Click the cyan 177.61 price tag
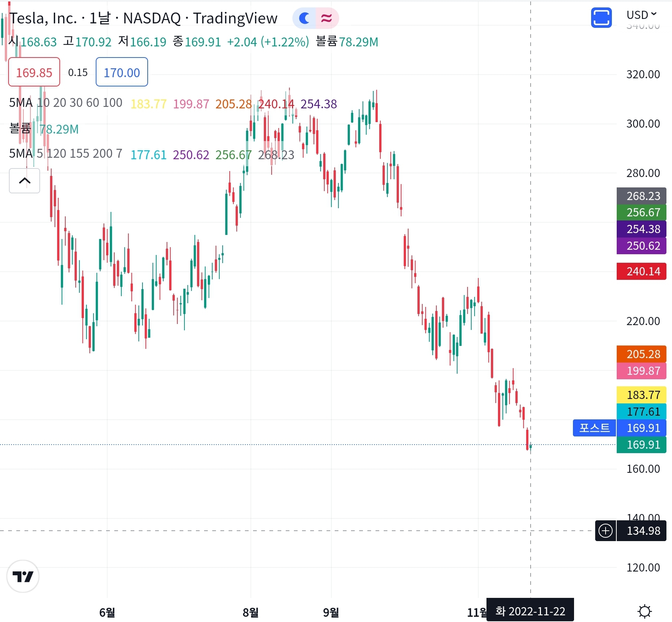This screenshot has width=672, height=622. click(642, 412)
